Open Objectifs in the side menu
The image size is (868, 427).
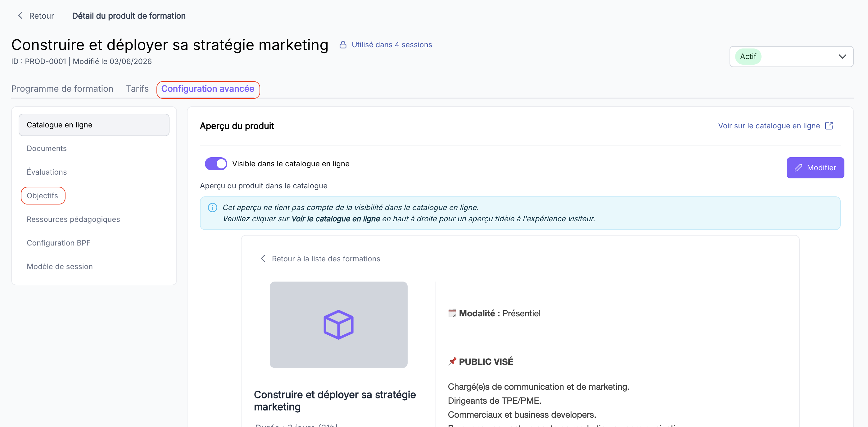[x=43, y=195]
